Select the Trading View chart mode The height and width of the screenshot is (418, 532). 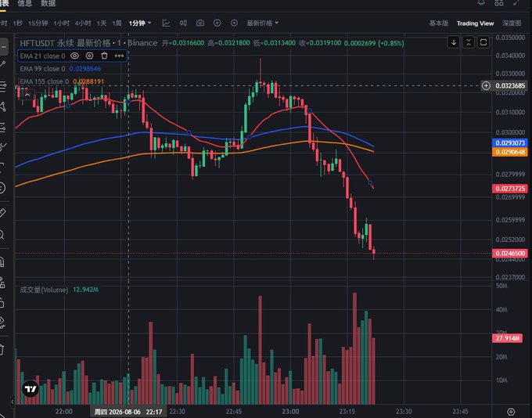point(475,23)
